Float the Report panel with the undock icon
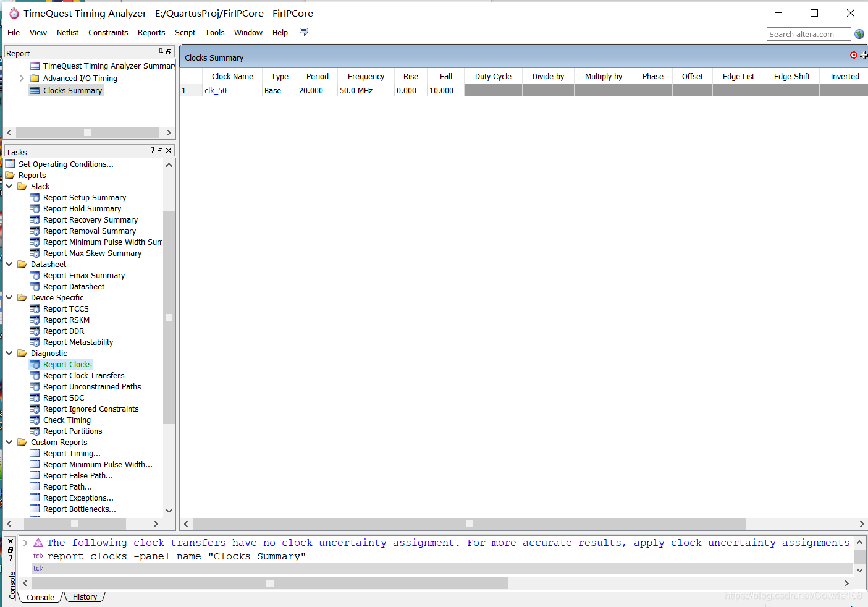This screenshot has height=607, width=868. (169, 52)
